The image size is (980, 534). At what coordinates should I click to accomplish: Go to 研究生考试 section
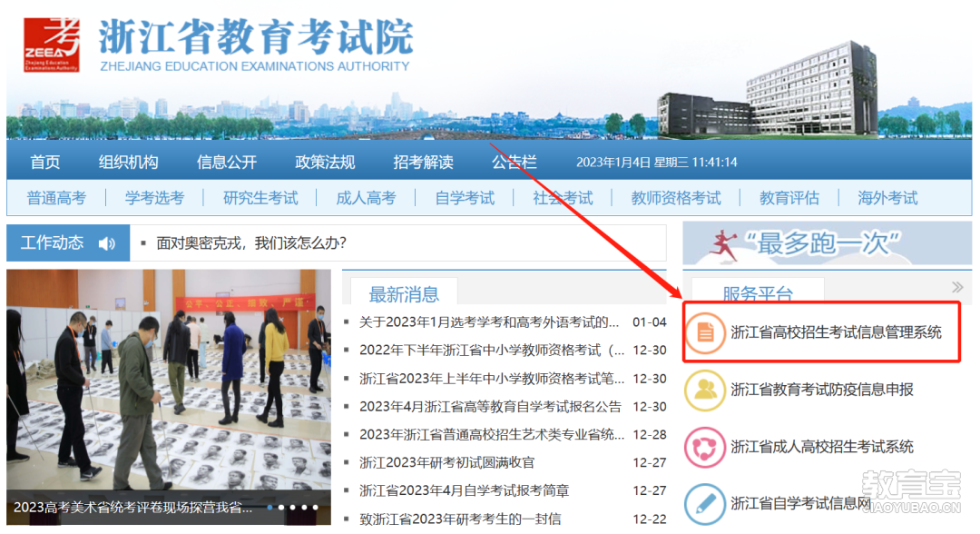point(260,198)
